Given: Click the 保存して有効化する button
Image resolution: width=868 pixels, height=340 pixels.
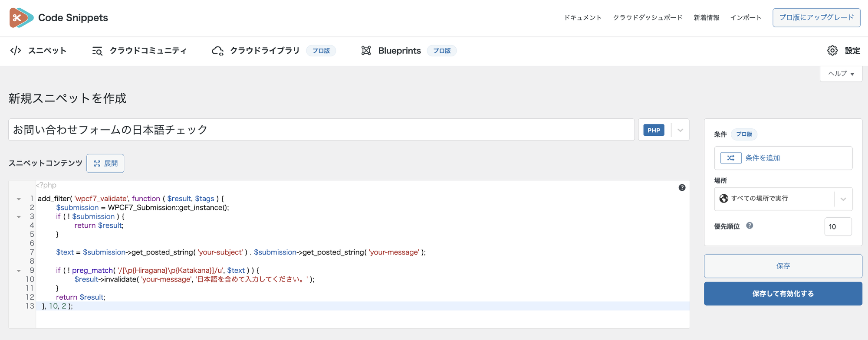Looking at the screenshot, I should pyautogui.click(x=783, y=294).
